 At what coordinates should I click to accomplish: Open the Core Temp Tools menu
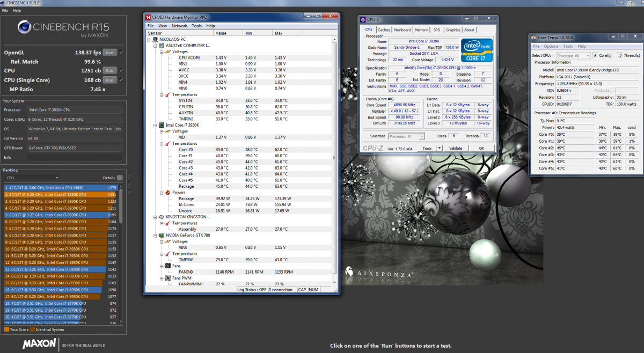[568, 47]
